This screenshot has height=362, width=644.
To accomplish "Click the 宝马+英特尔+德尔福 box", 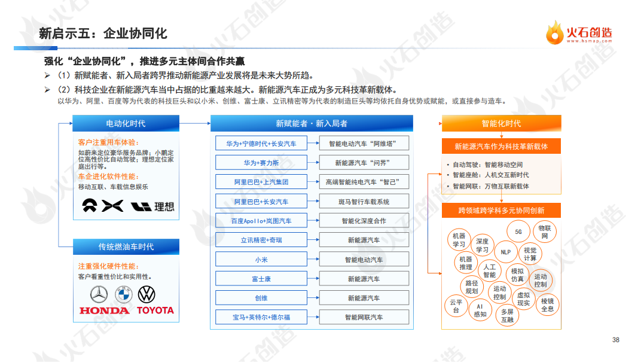I will tap(261, 317).
